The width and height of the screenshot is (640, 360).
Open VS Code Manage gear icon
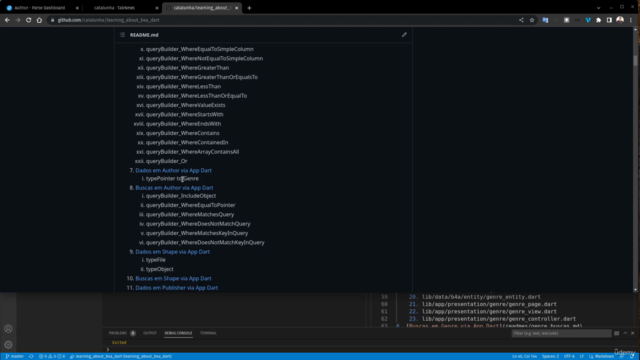point(8,344)
